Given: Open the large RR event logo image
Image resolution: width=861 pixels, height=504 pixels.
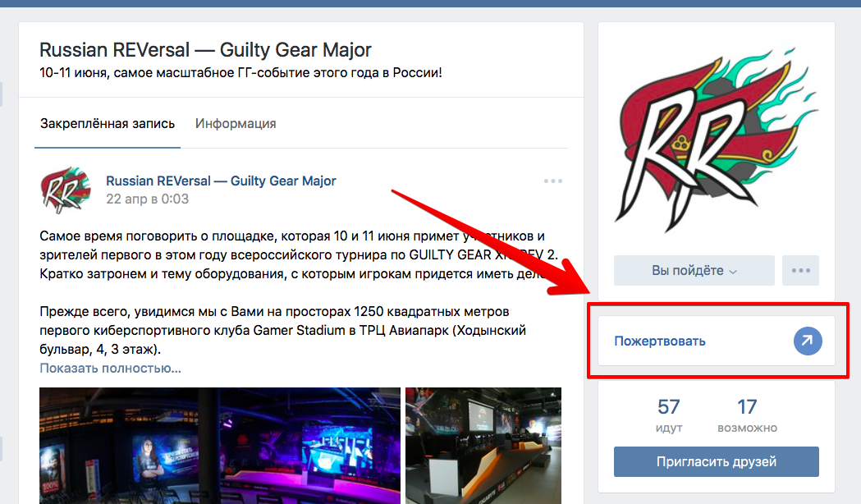Looking at the screenshot, I should pyautogui.click(x=717, y=140).
